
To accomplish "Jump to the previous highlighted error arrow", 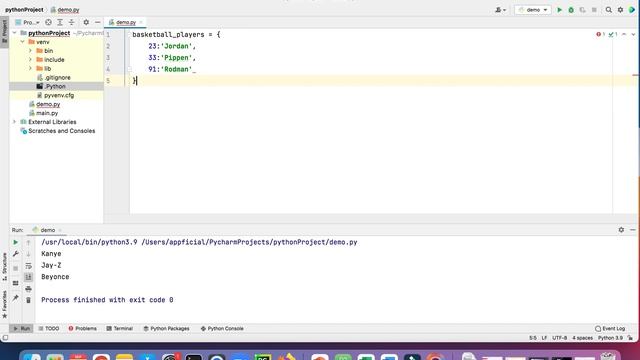I will click(624, 34).
